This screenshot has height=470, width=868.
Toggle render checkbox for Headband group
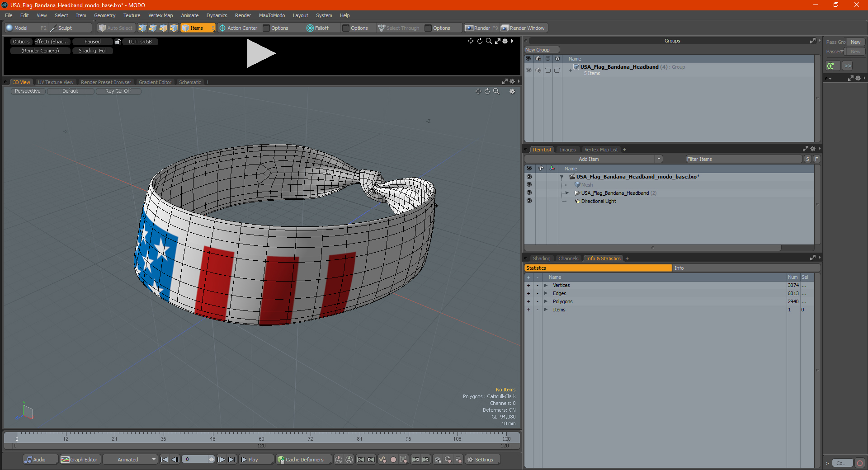coord(547,70)
